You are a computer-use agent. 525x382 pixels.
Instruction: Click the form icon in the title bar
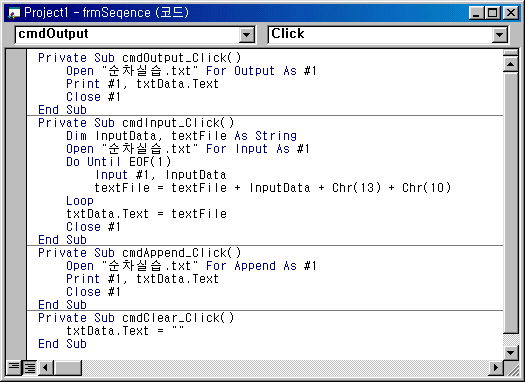coord(14,13)
